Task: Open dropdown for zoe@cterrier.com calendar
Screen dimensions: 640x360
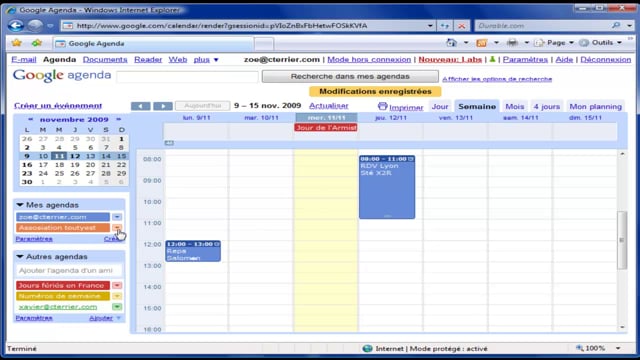Action: point(117,217)
